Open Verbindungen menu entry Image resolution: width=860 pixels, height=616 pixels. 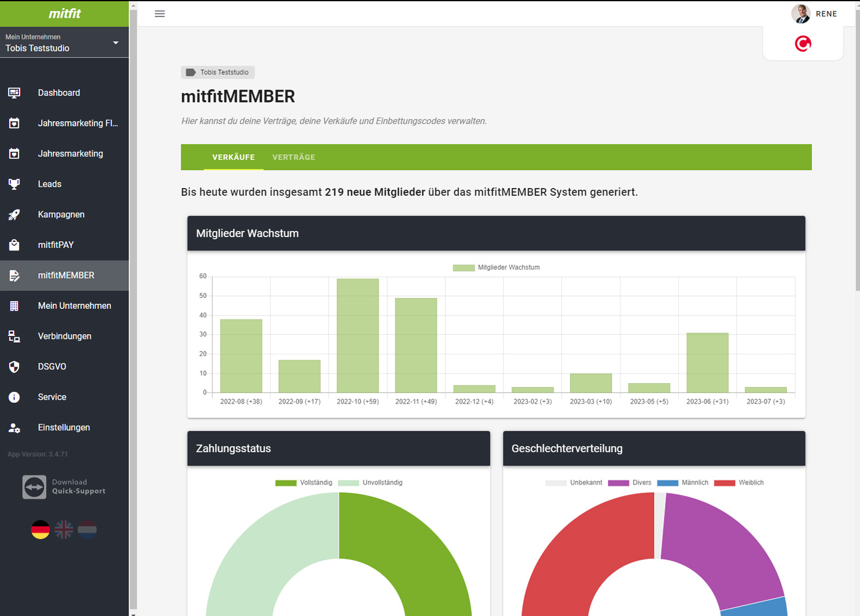pyautogui.click(x=64, y=336)
